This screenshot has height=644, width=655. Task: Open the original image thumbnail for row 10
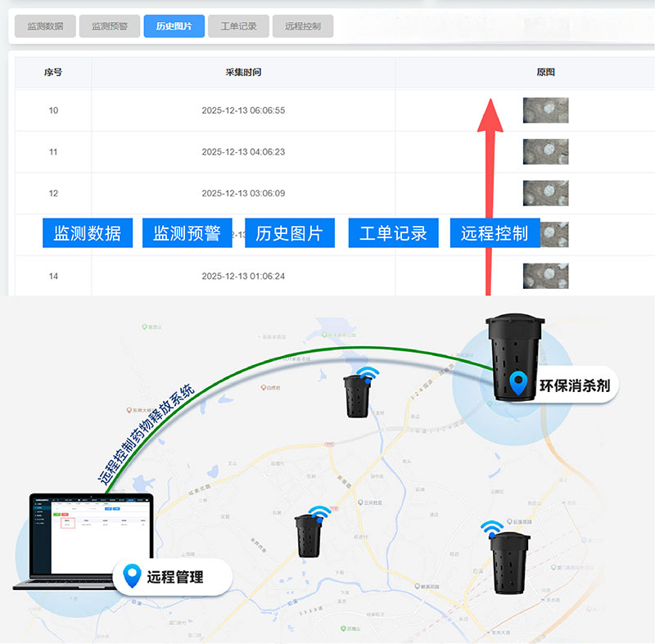pyautogui.click(x=545, y=110)
